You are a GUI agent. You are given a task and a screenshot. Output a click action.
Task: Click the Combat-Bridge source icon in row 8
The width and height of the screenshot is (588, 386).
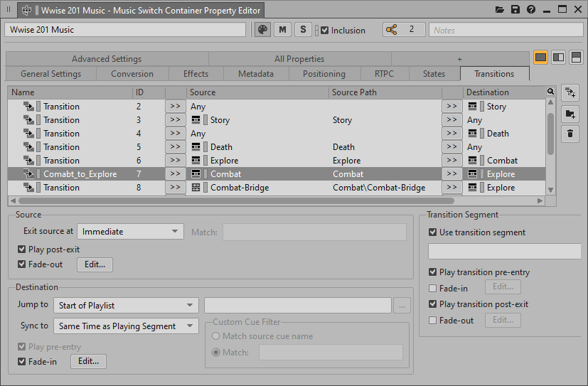pos(196,188)
